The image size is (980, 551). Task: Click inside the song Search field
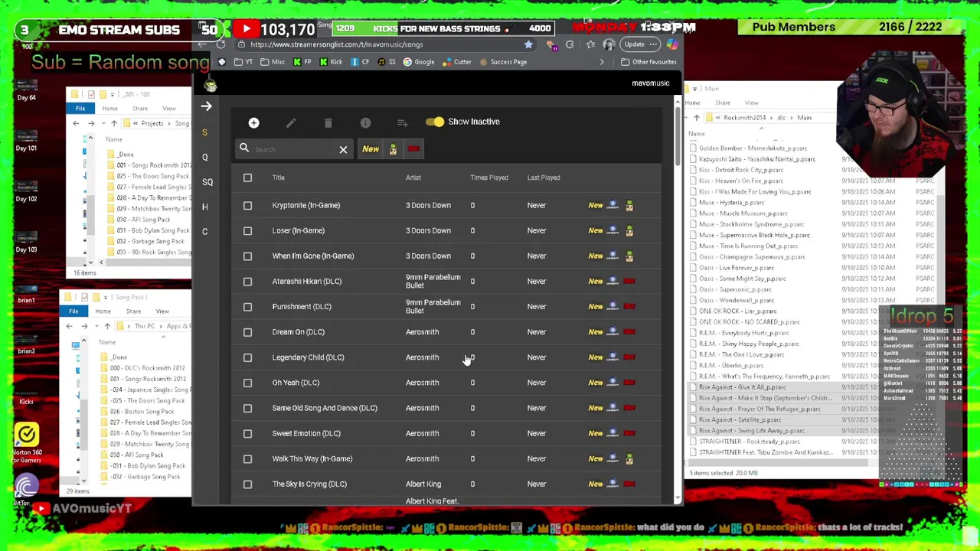pos(295,149)
